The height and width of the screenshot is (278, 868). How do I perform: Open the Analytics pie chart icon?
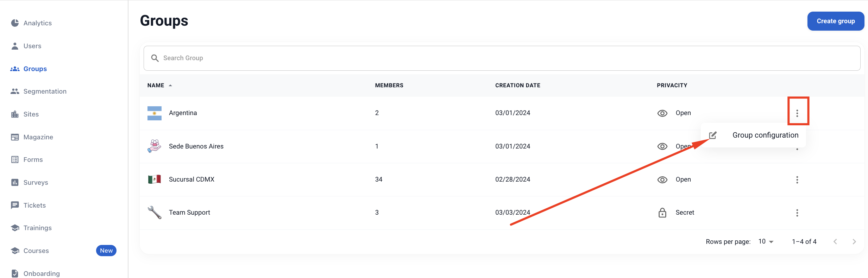15,23
